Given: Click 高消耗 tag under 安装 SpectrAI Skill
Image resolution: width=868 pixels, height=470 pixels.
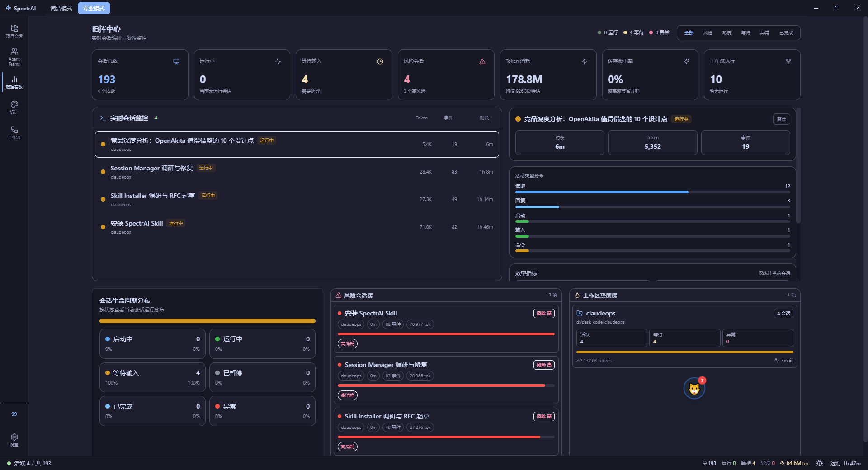Looking at the screenshot, I should (348, 343).
